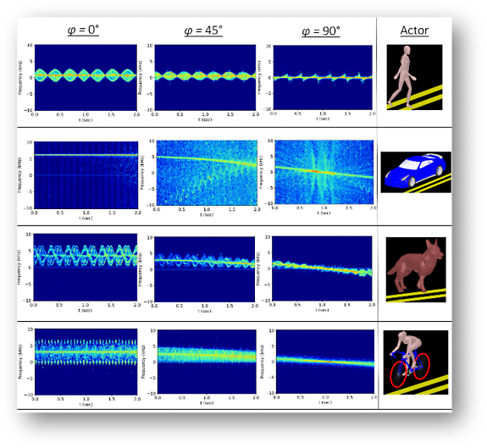Open the pedestrian spectrogram at φ = 0°
The height and width of the screenshot is (448, 487).
[x=86, y=77]
